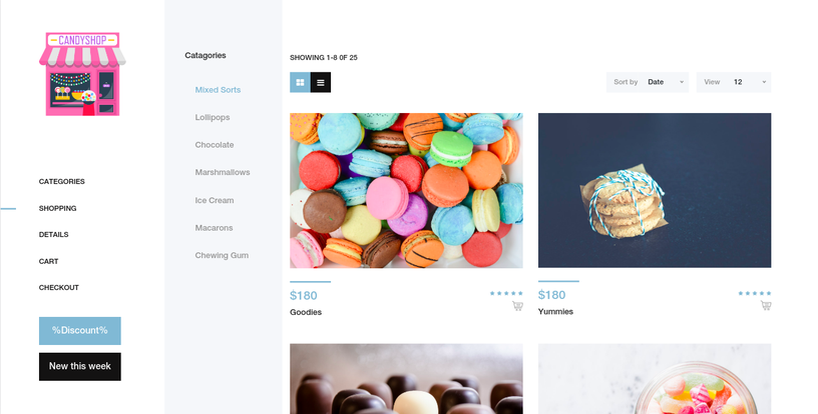Viewport: 818px width, 414px height.
Task: Open the Yummies cookie product image
Action: (655, 190)
